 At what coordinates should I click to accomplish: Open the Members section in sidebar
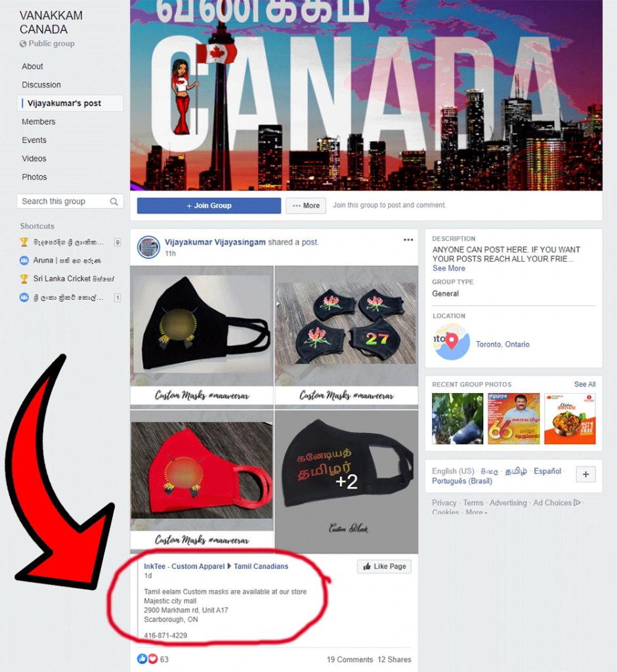[x=39, y=121]
